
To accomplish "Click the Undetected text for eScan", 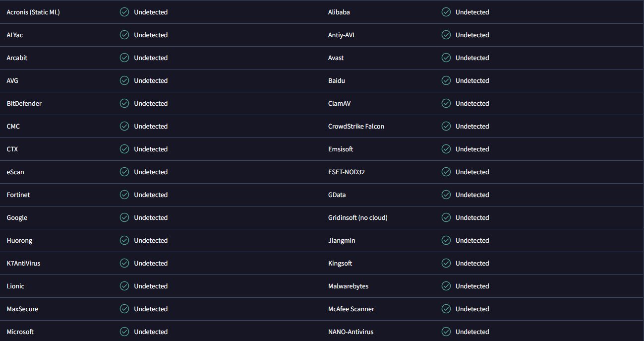I will [151, 172].
